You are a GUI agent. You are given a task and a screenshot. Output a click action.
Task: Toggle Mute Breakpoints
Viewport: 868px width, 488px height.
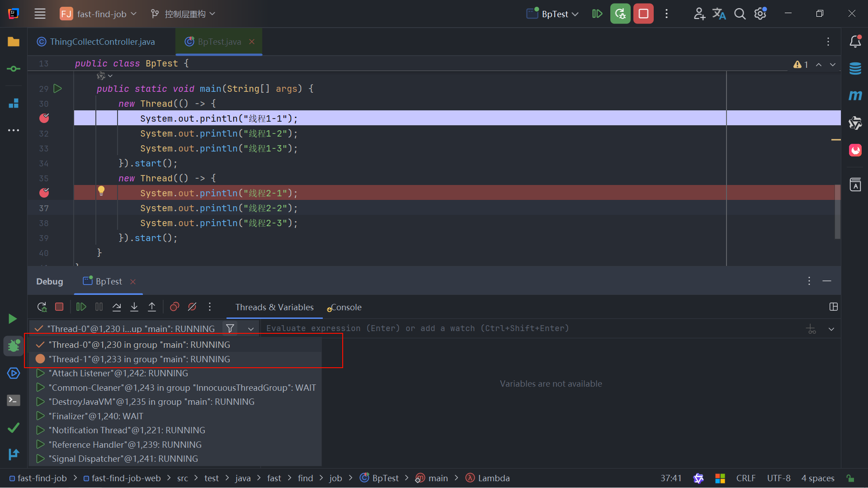click(192, 307)
